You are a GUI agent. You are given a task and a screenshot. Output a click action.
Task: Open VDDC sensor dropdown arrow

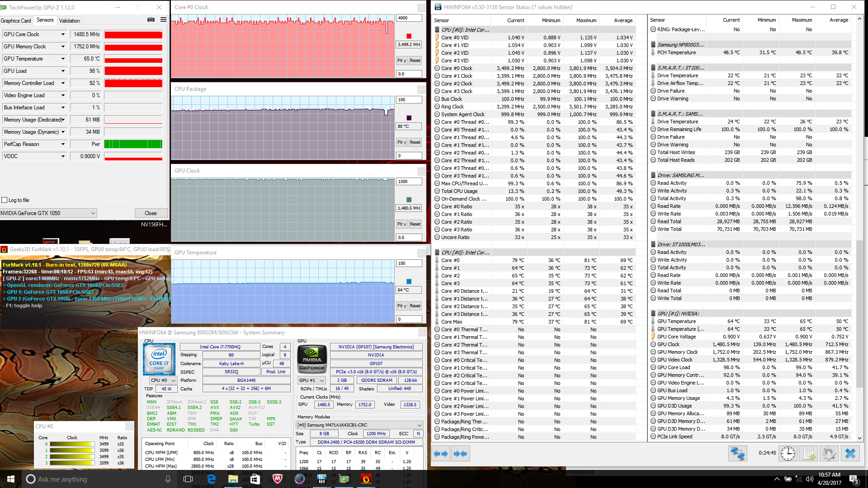coord(63,156)
